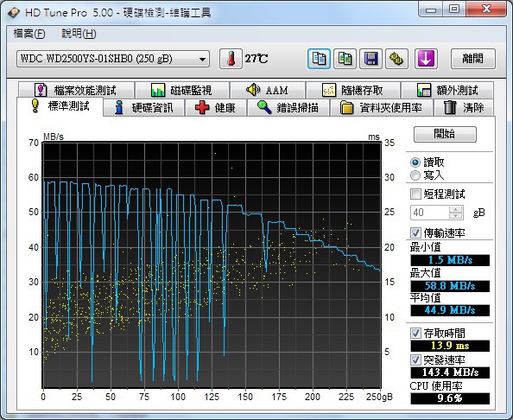Viewport: 513px width, 420px height.
Task: Open options with the gears icon
Action: point(396,59)
